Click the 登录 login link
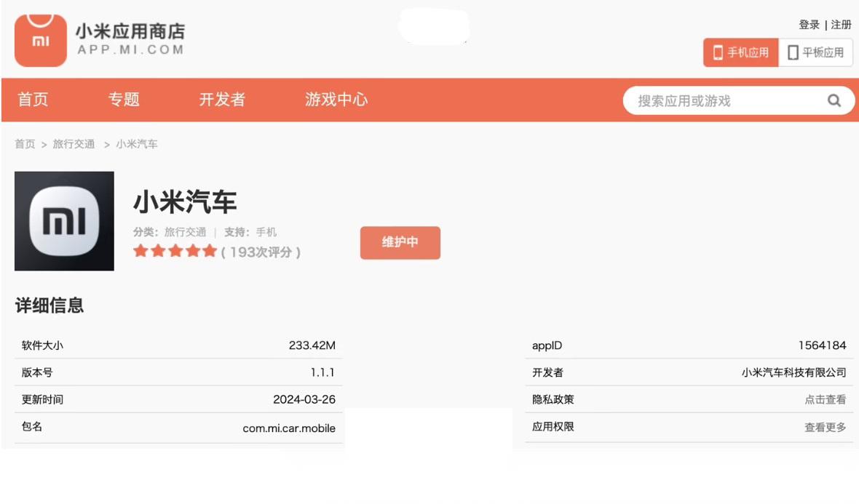The width and height of the screenshot is (859, 504). pos(809,25)
